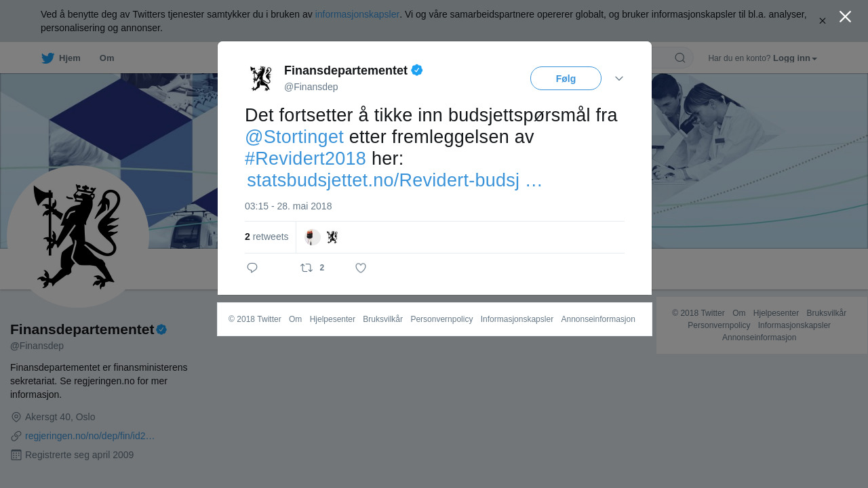Open the Om navigation item

[106, 58]
